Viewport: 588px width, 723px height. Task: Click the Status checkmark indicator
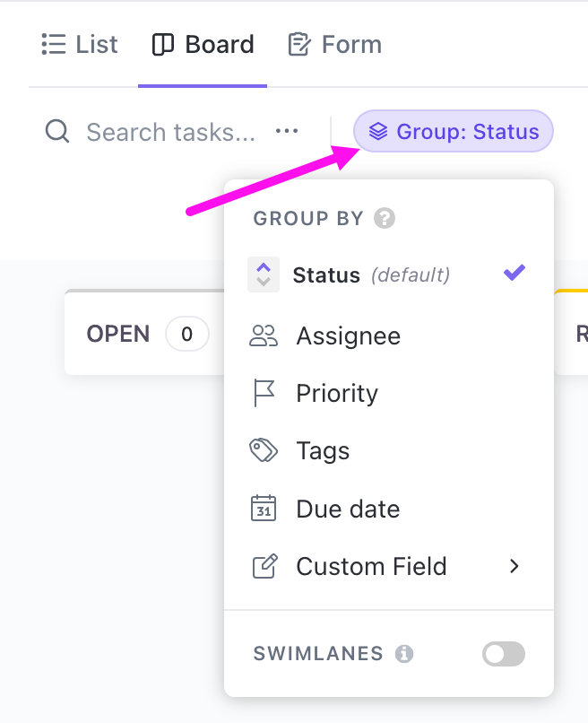click(x=514, y=274)
